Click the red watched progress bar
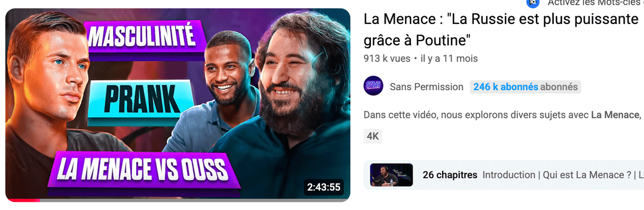Viewport: 644px width, 210px height. 23,200
